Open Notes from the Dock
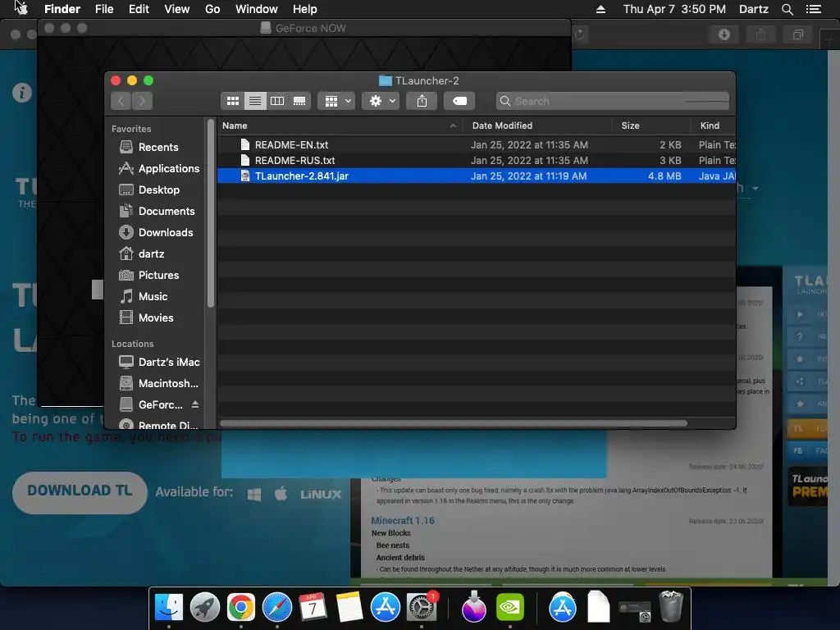 tap(349, 608)
